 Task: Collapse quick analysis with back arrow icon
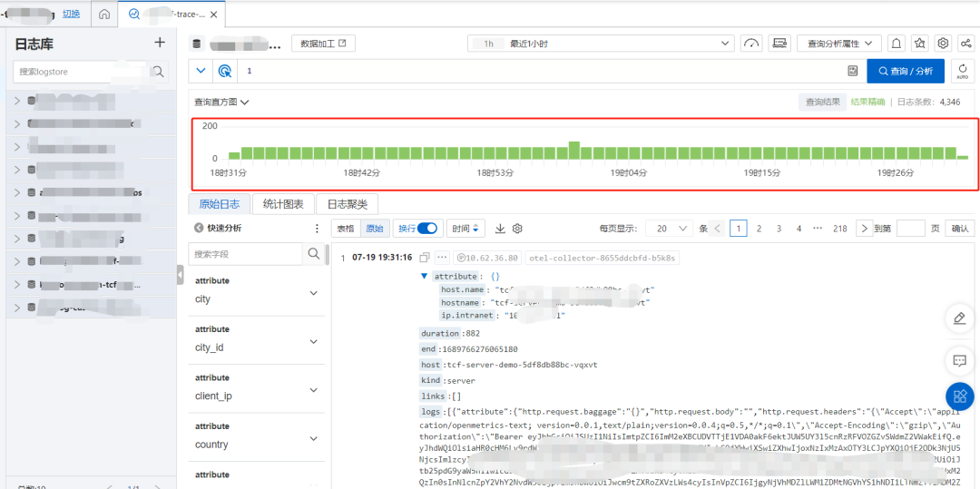click(199, 229)
